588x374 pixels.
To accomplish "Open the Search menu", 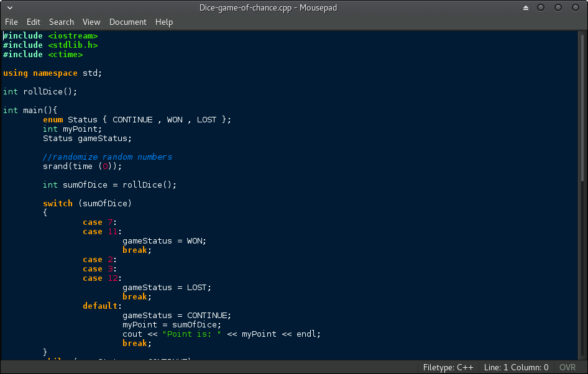I will click(62, 22).
